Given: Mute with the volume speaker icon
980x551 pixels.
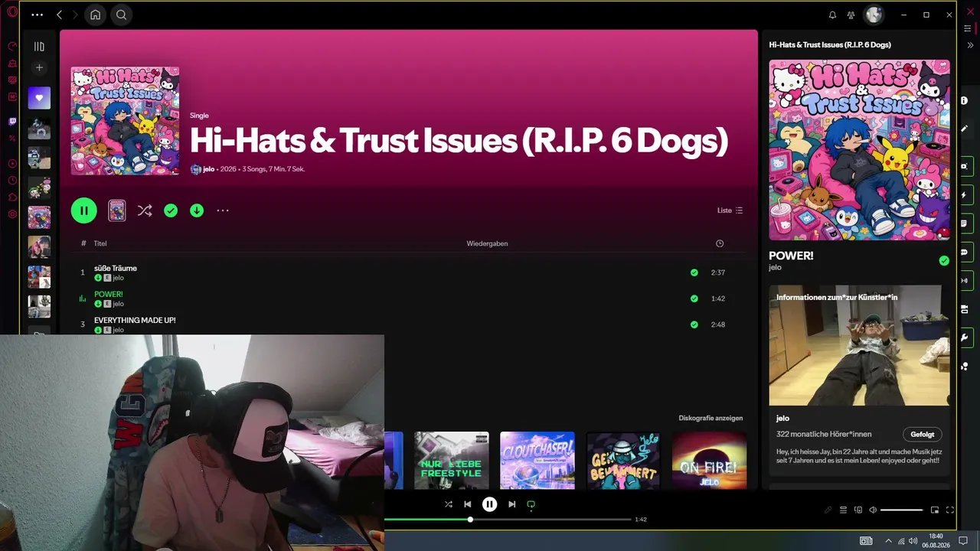Looking at the screenshot, I should tap(873, 510).
